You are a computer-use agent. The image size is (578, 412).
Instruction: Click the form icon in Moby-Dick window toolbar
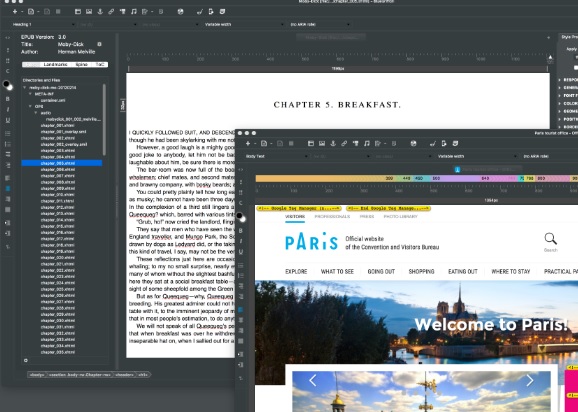[145, 12]
